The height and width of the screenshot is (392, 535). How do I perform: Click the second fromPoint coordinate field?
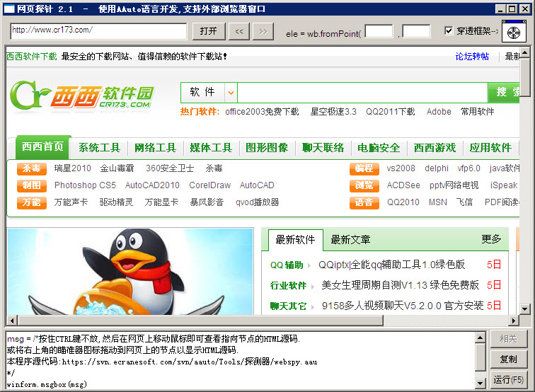[x=416, y=31]
